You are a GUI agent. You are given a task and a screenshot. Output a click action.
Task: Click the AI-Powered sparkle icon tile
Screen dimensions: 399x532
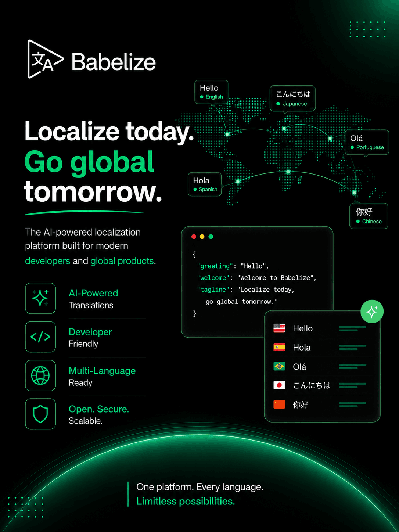[40, 298]
